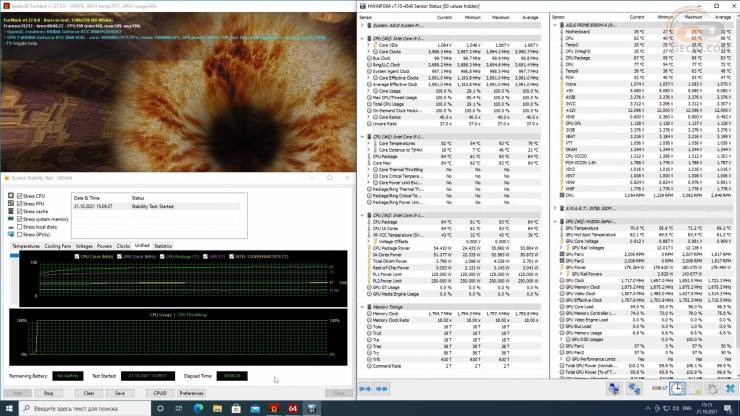Expand the Core Temperatures row
The image size is (740, 416).
370,143
